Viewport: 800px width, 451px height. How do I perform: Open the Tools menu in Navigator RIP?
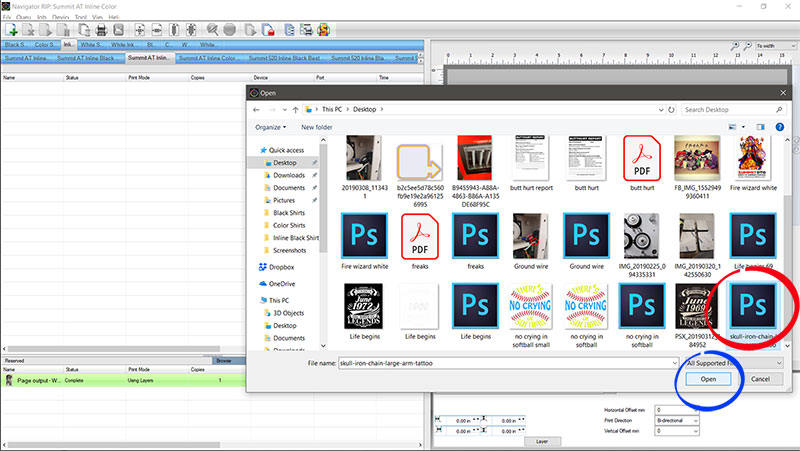tap(81, 17)
